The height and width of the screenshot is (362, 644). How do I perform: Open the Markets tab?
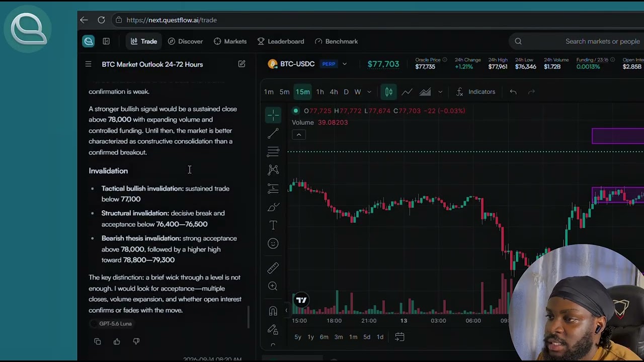230,41
